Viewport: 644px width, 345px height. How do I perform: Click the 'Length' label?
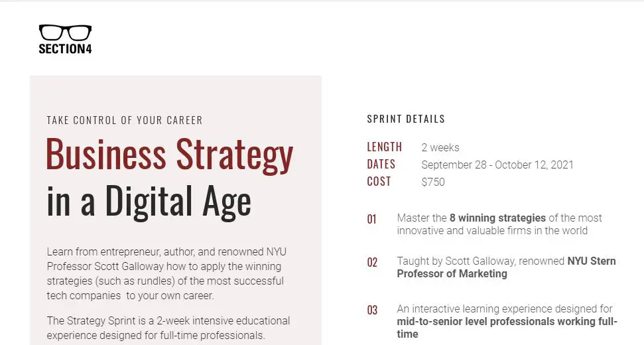click(x=384, y=147)
